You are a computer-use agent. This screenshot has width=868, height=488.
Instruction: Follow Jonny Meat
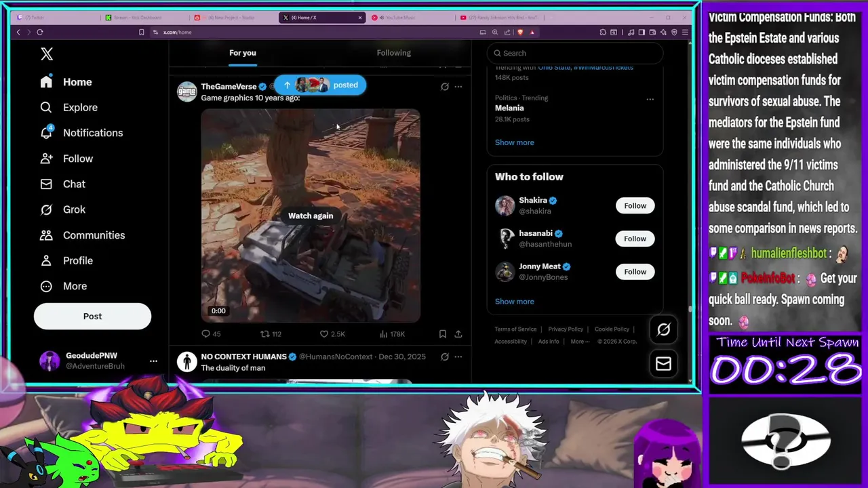coord(635,272)
